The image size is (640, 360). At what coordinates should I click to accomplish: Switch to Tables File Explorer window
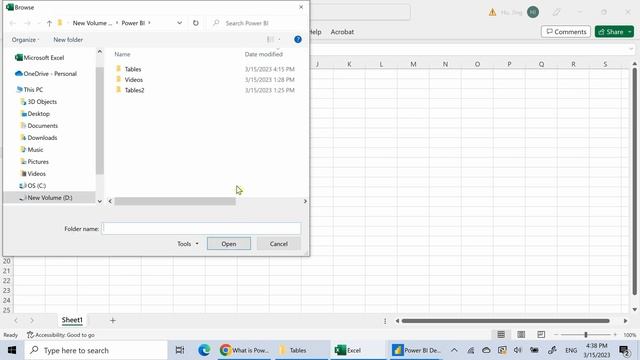[301, 350]
